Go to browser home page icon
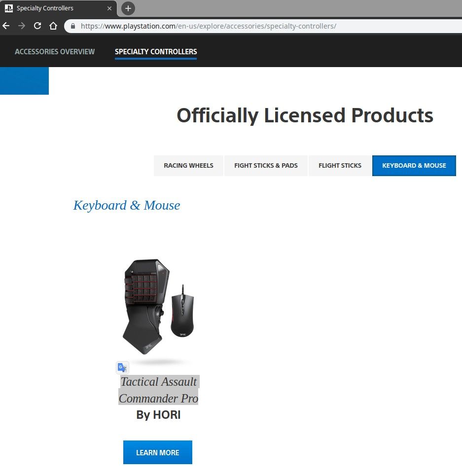462x476 pixels. pos(53,26)
